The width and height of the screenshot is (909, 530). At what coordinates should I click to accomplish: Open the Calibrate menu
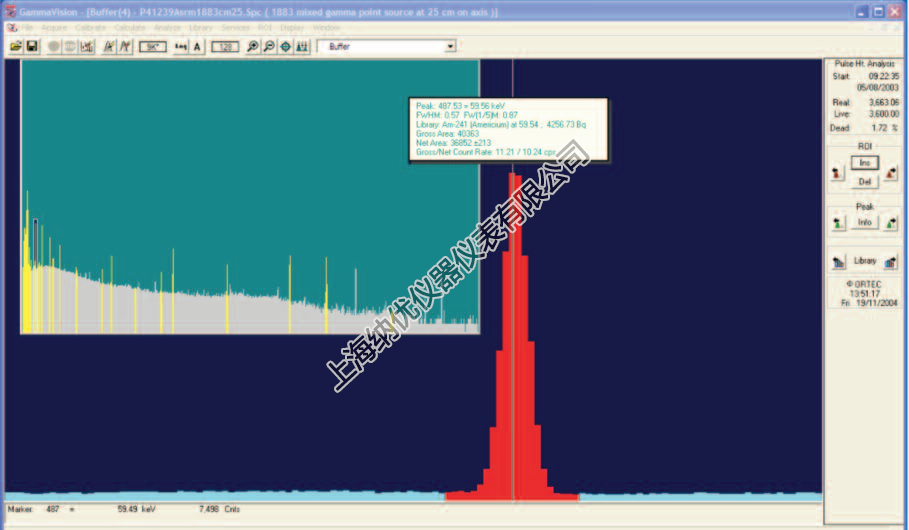pos(90,27)
